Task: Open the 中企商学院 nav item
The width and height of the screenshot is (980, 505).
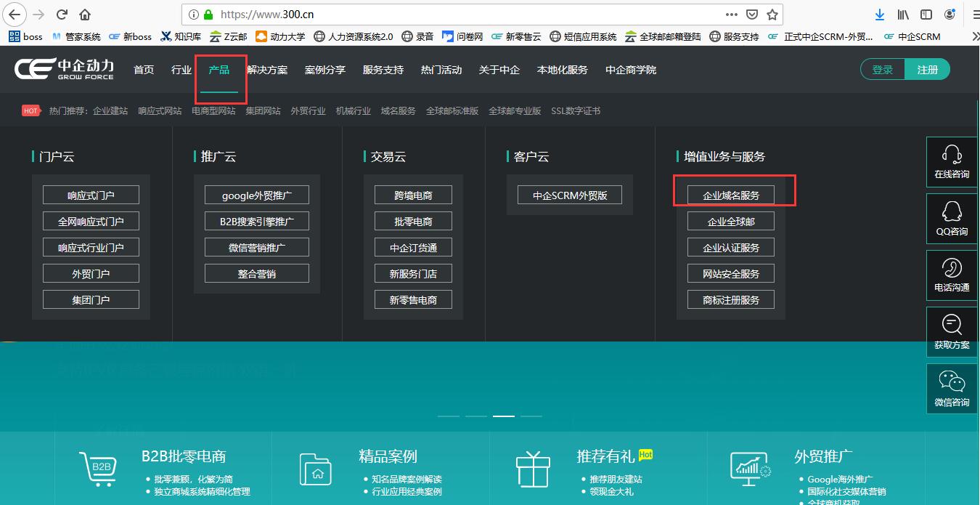Action: [x=631, y=70]
